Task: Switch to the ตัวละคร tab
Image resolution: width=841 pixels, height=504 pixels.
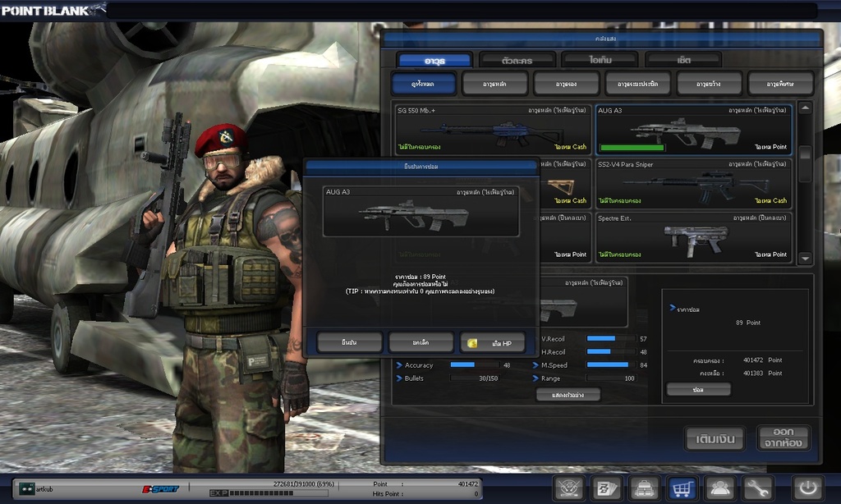Action: [517, 60]
